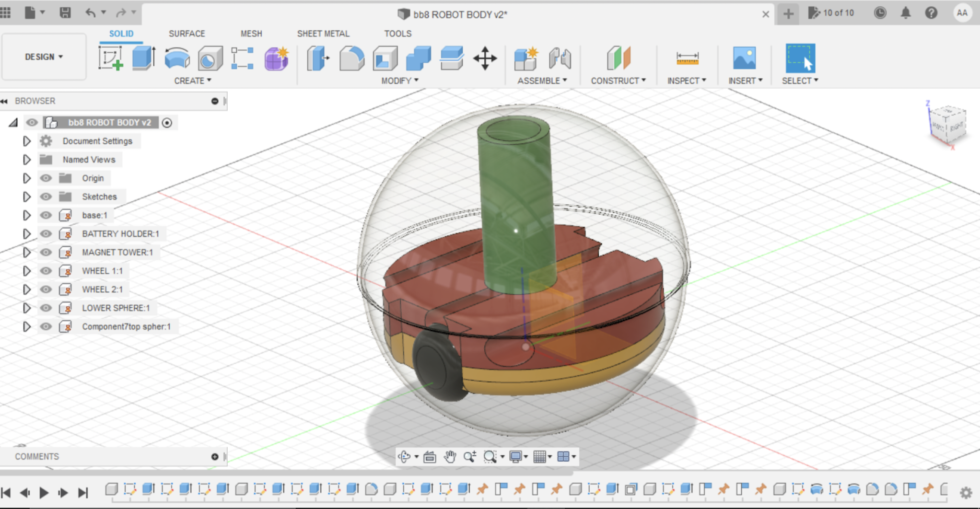Select the Move/Copy arrows tool icon
The height and width of the screenshot is (509, 980).
[485, 58]
